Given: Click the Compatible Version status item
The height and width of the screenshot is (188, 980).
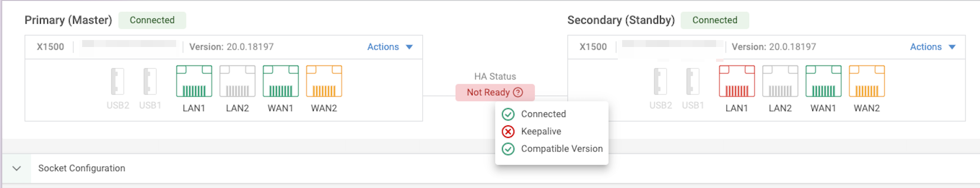Looking at the screenshot, I should click(x=561, y=149).
